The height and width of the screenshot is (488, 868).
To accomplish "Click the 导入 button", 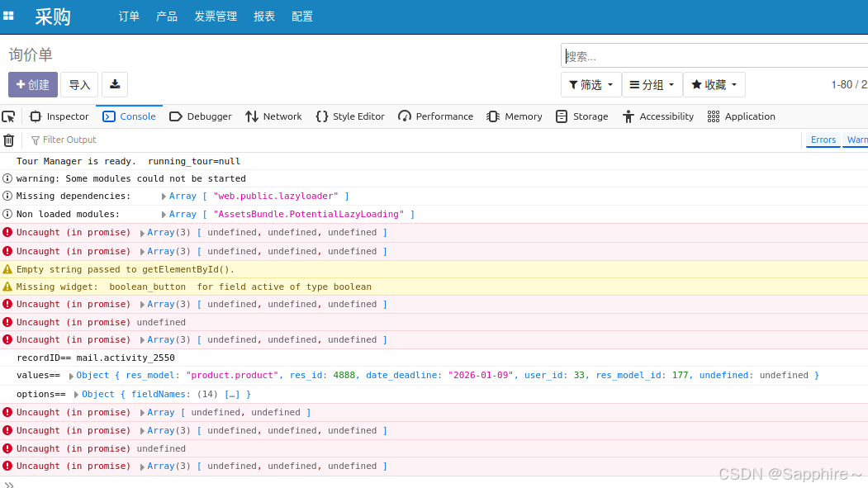I will [x=79, y=84].
